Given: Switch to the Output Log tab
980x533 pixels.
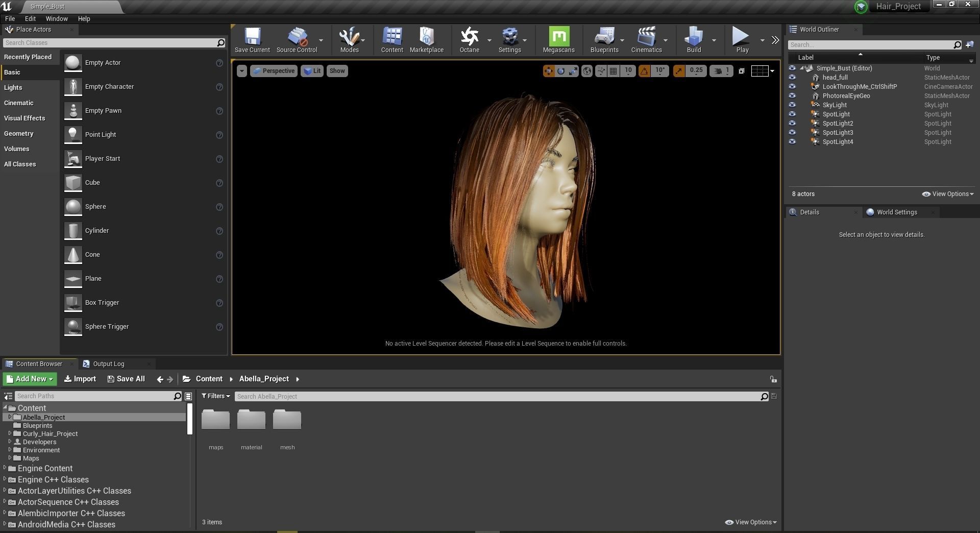Looking at the screenshot, I should click(x=108, y=364).
